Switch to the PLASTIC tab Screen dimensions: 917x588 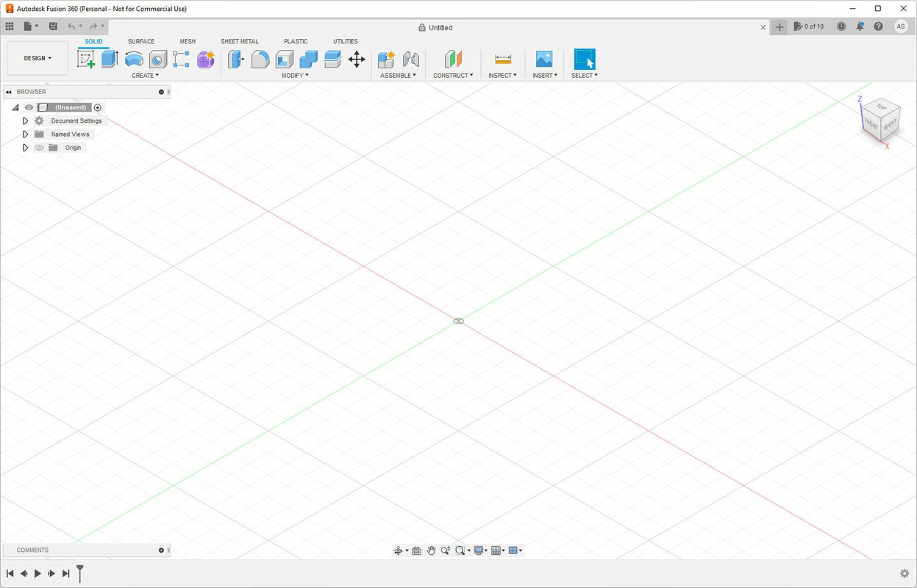[296, 42]
